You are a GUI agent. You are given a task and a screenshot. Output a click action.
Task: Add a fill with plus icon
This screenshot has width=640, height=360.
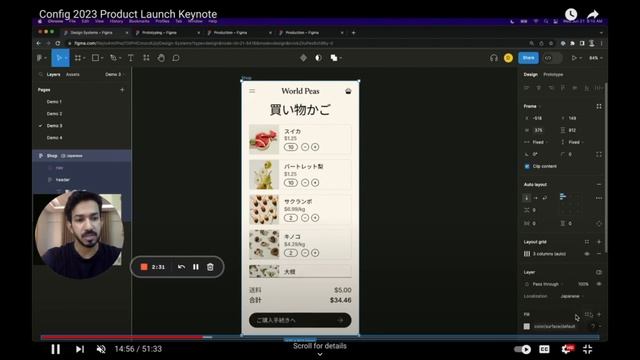pyautogui.click(x=599, y=314)
